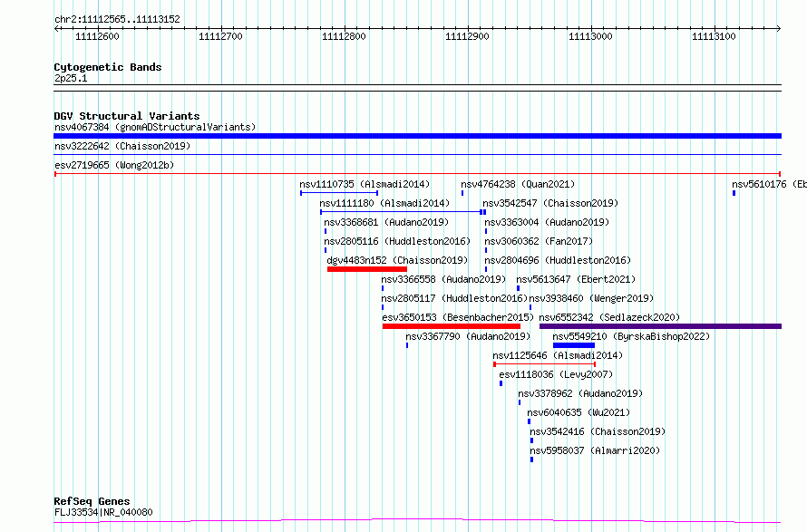
Task: Click the DGV Structural Variants track title
Action: 127,116
